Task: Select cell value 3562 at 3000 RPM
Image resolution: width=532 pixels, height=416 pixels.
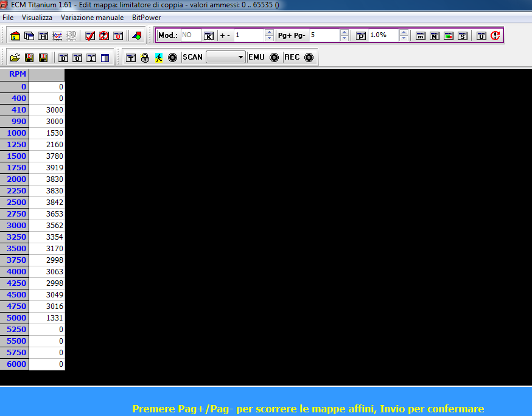Action: click(x=47, y=225)
